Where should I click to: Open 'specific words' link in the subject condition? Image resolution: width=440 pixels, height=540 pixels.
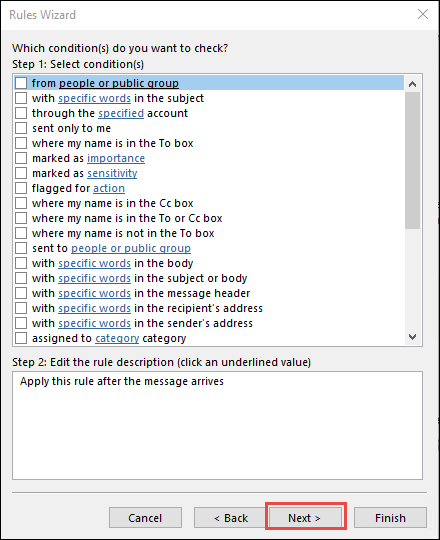point(94,98)
